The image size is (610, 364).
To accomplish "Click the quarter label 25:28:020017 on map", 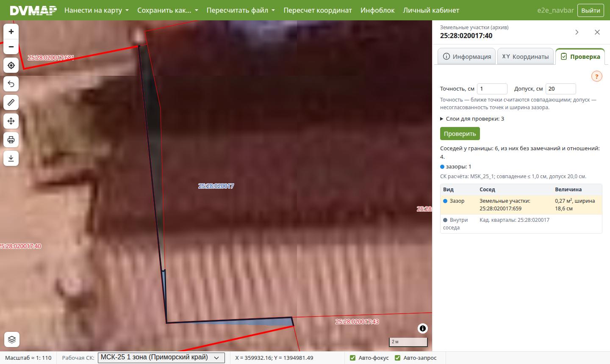I will [216, 186].
